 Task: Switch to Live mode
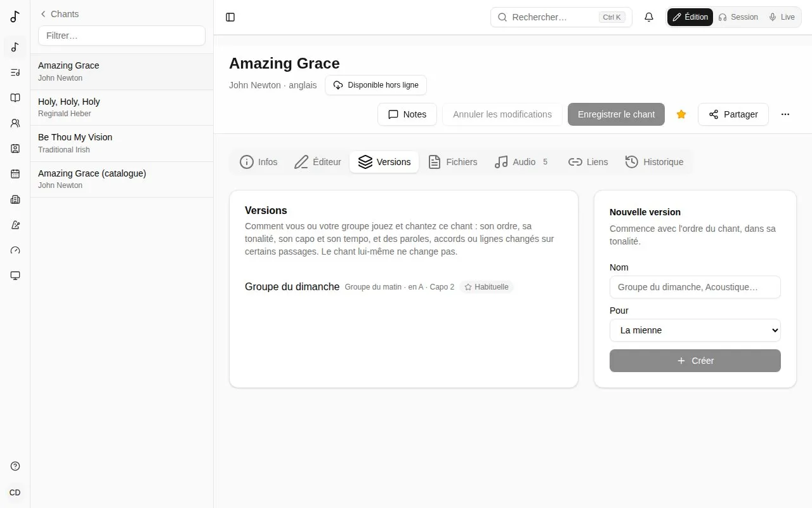[x=782, y=17]
